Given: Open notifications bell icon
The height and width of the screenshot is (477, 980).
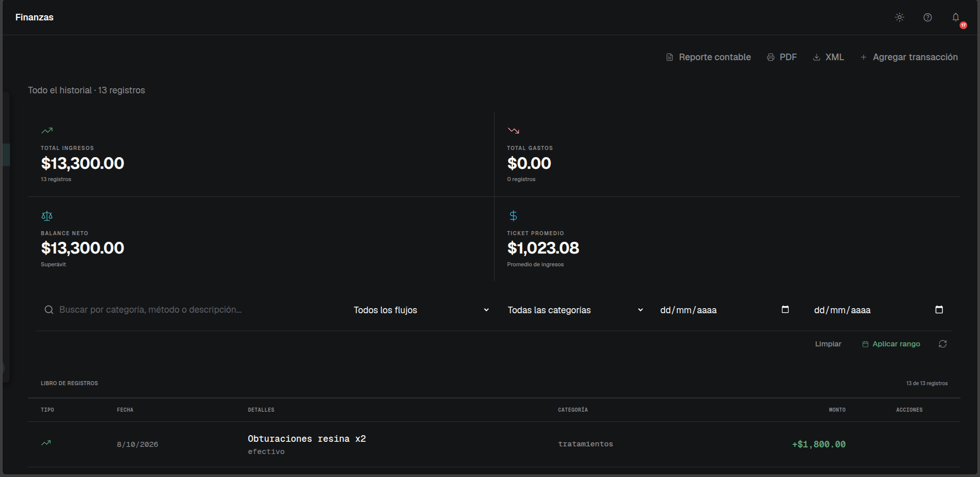Looking at the screenshot, I should point(955,17).
